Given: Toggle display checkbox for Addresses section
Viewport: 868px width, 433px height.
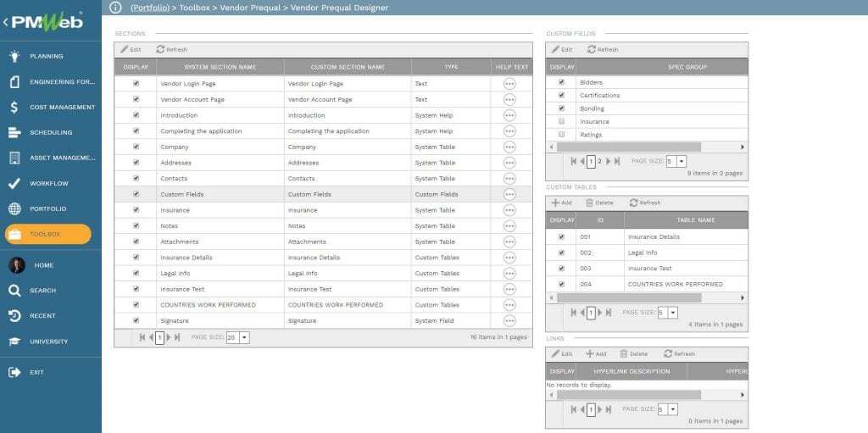Looking at the screenshot, I should pos(136,162).
